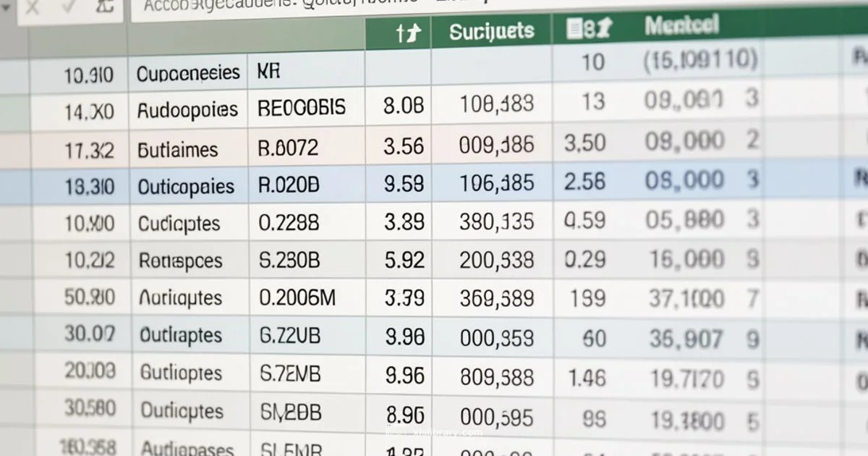Click the cell with value 380,135
868x456 pixels.
click(x=496, y=221)
